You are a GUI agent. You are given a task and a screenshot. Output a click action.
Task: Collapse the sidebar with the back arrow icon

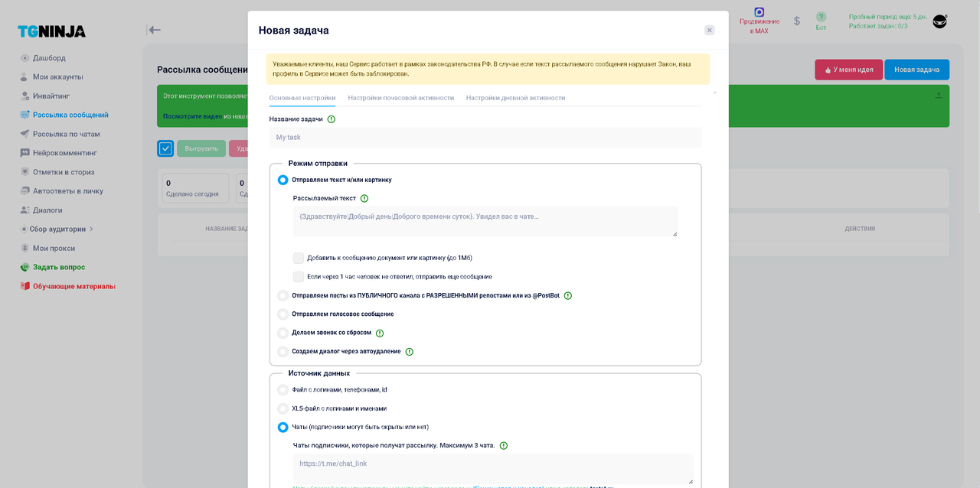pos(154,30)
